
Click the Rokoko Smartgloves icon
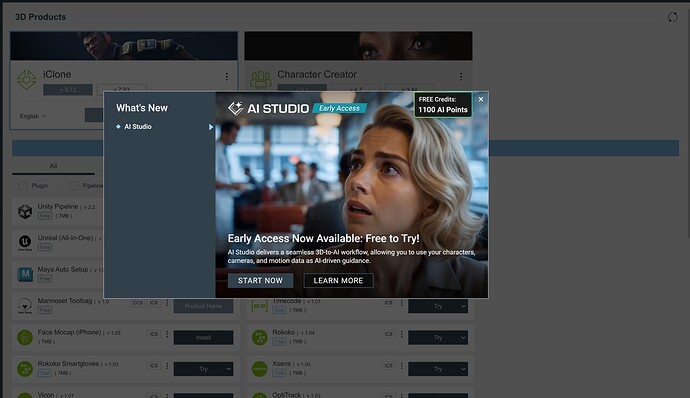pyautogui.click(x=25, y=369)
